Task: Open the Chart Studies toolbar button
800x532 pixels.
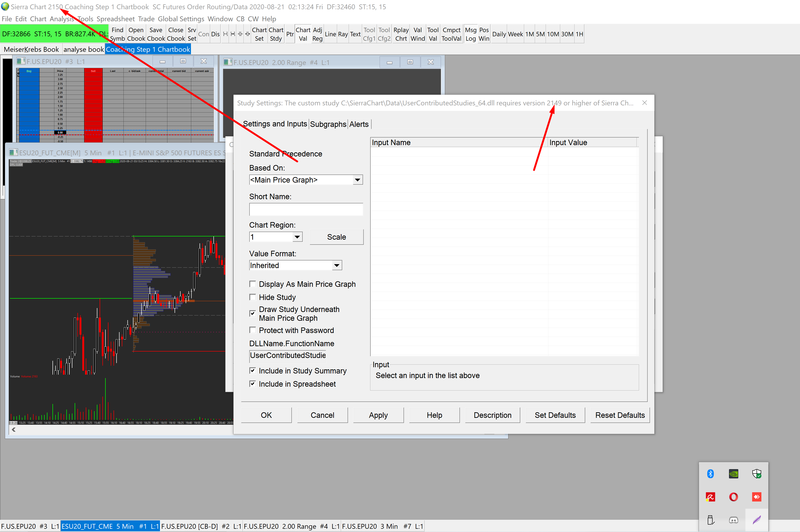Action: [276, 34]
